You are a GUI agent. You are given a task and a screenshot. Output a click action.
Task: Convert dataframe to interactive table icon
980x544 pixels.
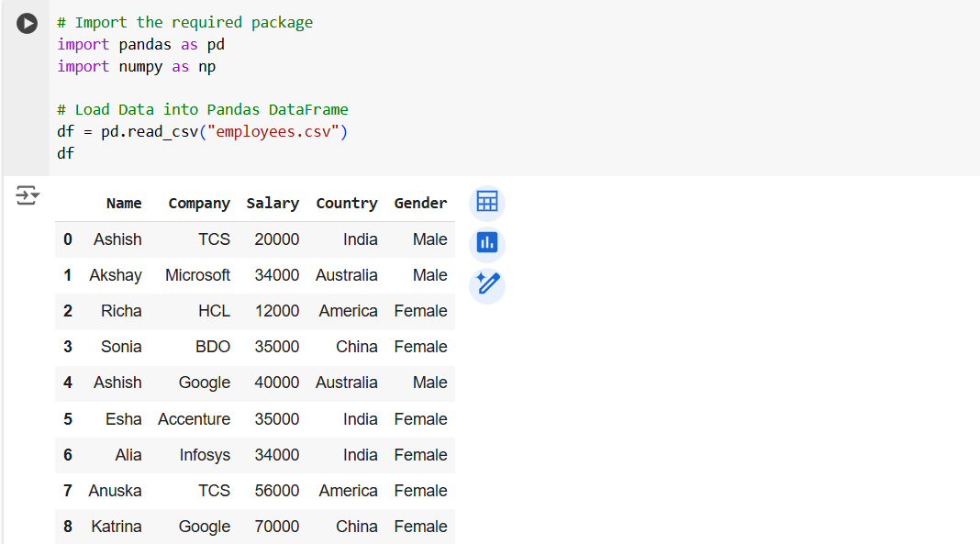coord(487,202)
